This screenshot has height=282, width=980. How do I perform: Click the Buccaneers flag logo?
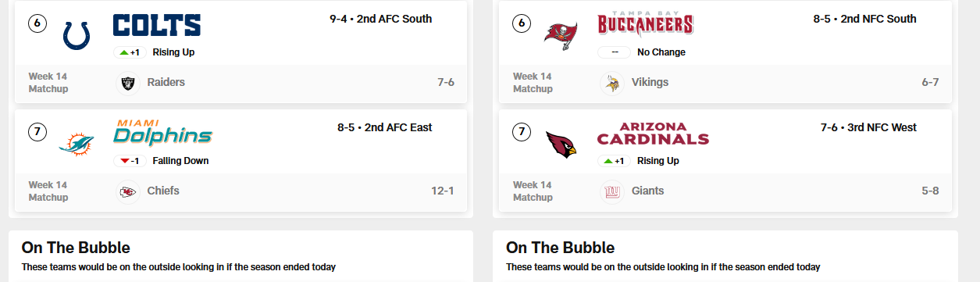tap(561, 36)
